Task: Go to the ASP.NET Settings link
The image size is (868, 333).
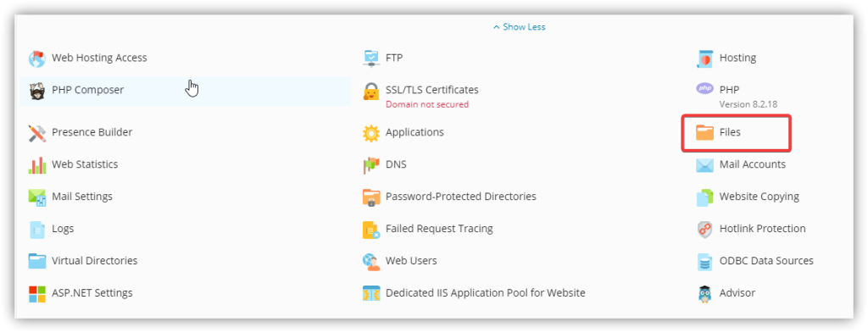Action: pyautogui.click(x=92, y=292)
